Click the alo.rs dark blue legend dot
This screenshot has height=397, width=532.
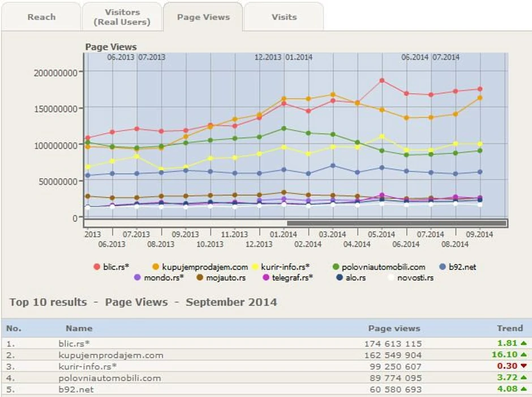click(340, 278)
